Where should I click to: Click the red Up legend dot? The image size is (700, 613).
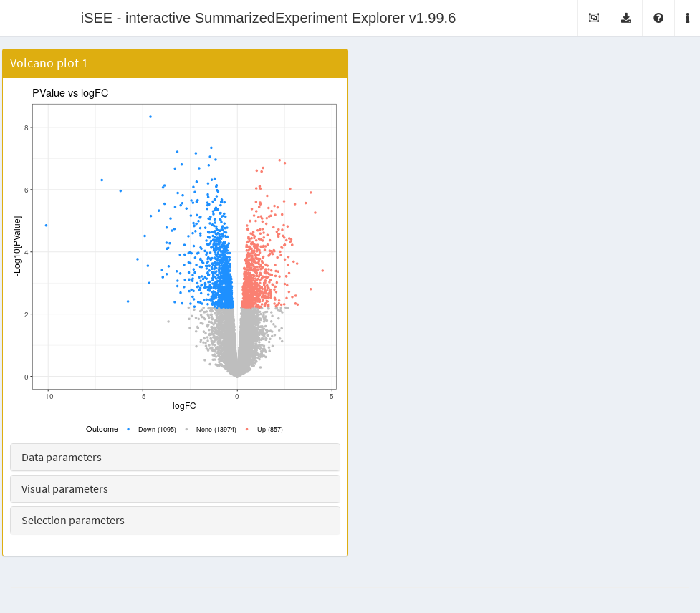[247, 430]
